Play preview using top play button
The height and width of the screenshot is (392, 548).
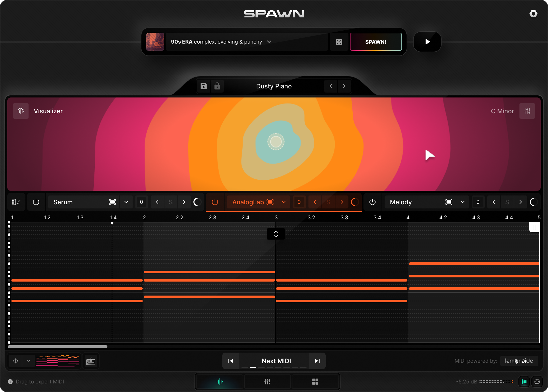click(427, 42)
